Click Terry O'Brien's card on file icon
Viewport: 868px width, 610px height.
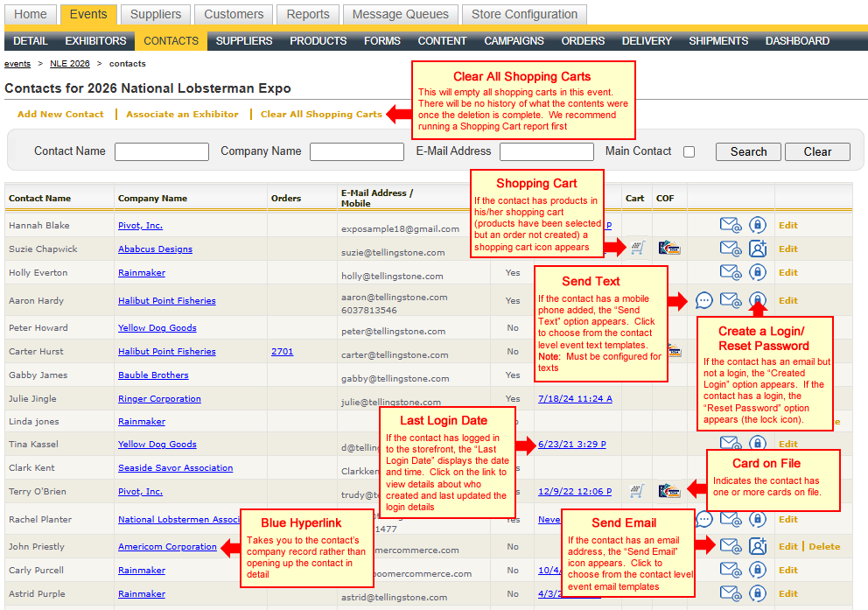pyautogui.click(x=669, y=491)
